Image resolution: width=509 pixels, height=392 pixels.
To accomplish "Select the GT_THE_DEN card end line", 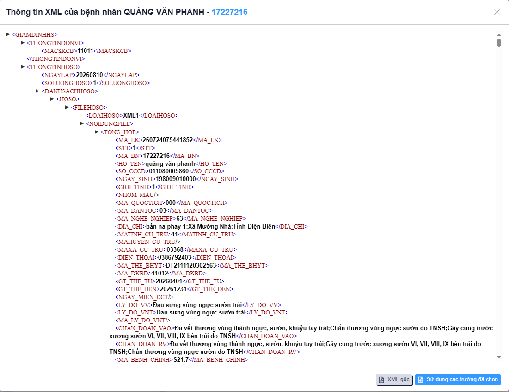I will coord(174,289).
